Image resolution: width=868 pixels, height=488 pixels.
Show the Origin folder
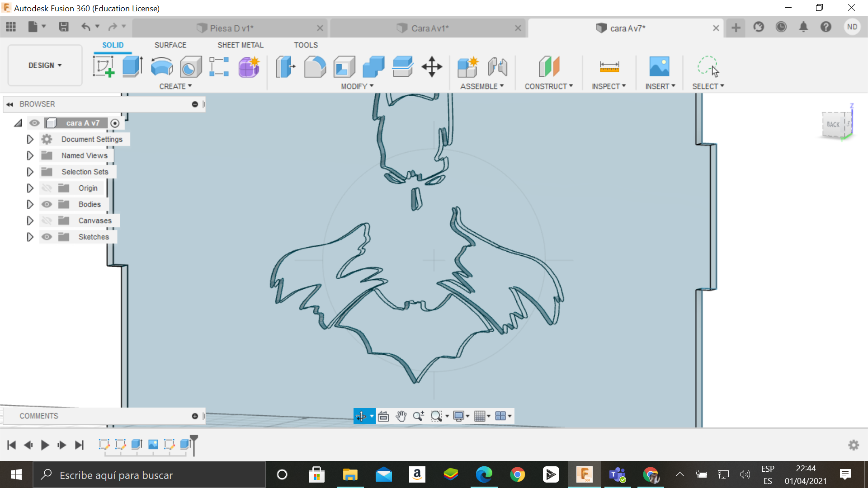(47, 188)
